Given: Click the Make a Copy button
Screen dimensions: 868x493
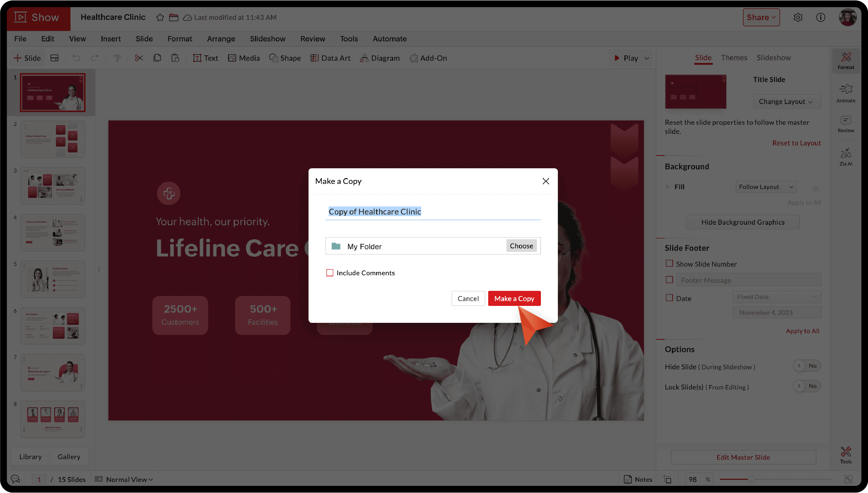Looking at the screenshot, I should tap(514, 298).
